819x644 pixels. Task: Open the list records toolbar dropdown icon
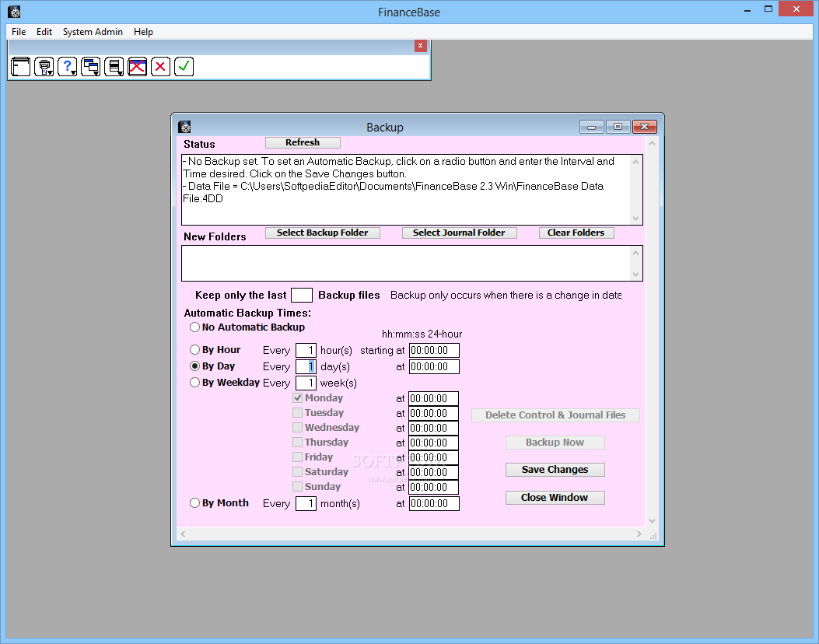[114, 67]
